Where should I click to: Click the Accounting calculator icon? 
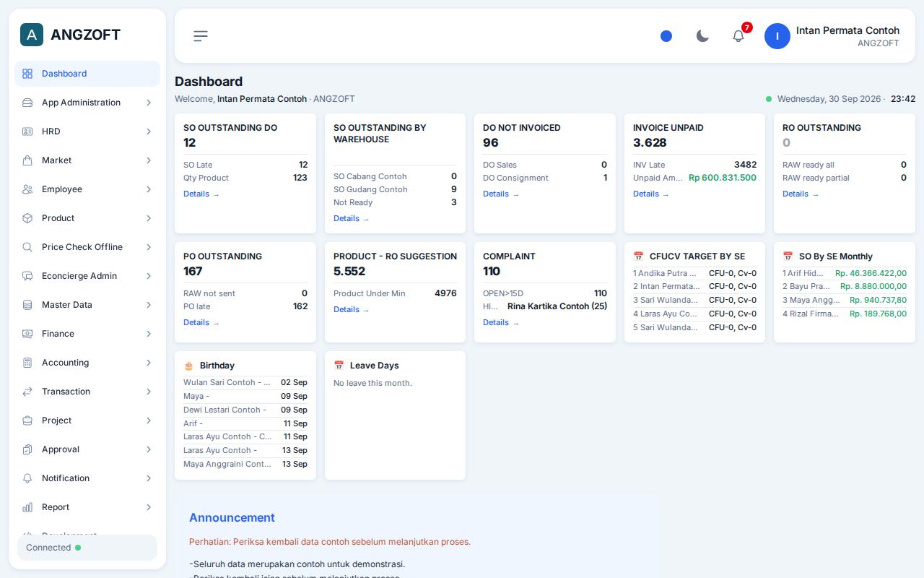27,363
